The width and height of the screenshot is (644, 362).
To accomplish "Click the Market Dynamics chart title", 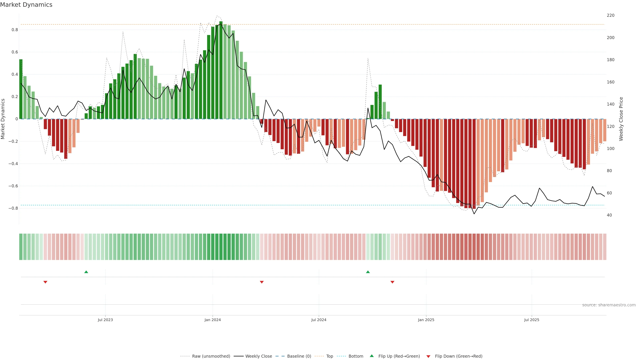I will click(26, 5).
